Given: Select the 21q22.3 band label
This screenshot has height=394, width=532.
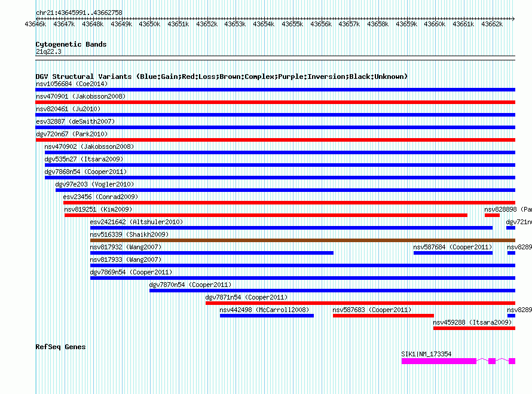Looking at the screenshot, I should click(48, 51).
